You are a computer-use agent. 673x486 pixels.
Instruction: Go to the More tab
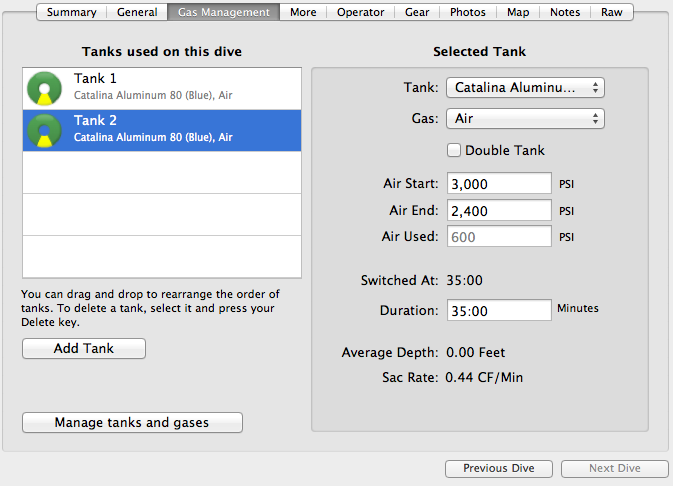tap(303, 13)
